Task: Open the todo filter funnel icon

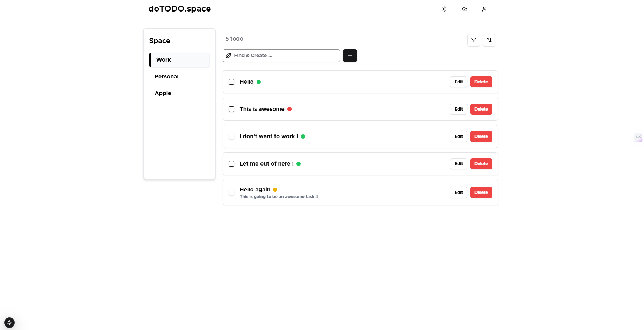Action: point(474,40)
